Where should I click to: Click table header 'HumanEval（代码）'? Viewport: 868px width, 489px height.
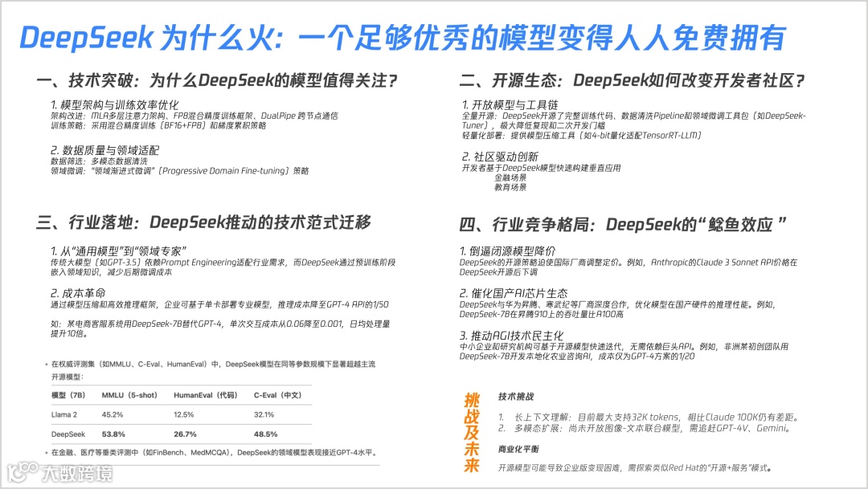tap(206, 395)
